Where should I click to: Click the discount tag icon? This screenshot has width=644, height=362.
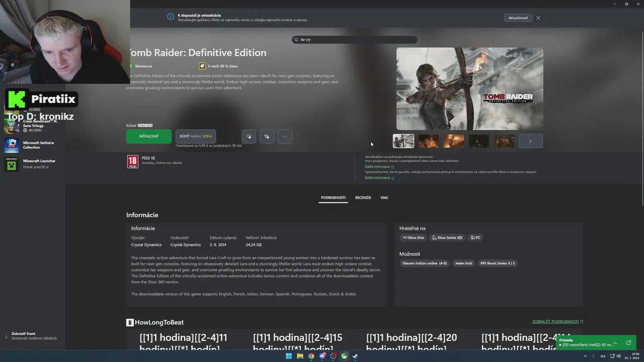(202, 66)
